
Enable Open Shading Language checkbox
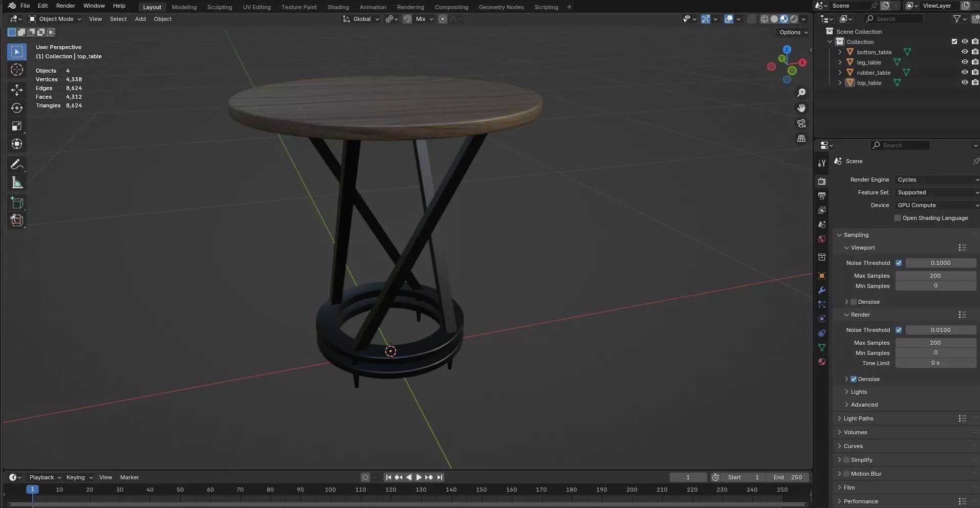897,218
